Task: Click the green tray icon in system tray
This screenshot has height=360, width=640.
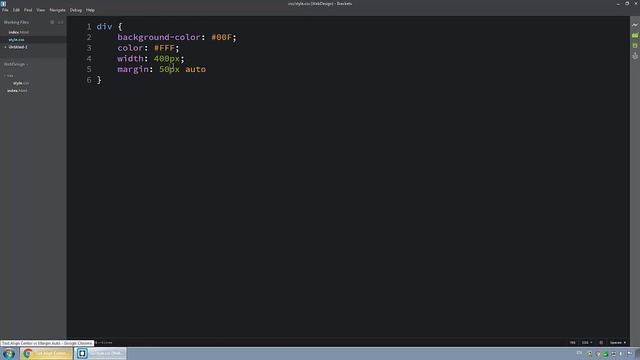Action: point(606,354)
